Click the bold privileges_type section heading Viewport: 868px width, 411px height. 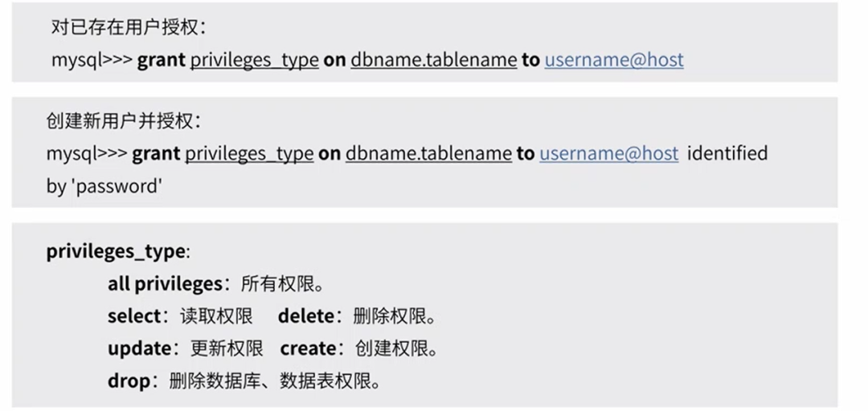click(x=116, y=251)
